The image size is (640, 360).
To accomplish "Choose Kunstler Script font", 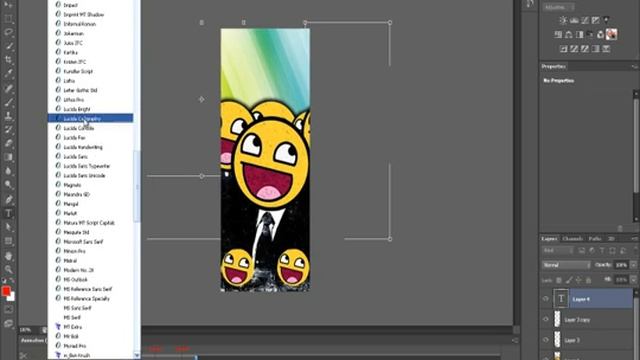I will (90, 71).
